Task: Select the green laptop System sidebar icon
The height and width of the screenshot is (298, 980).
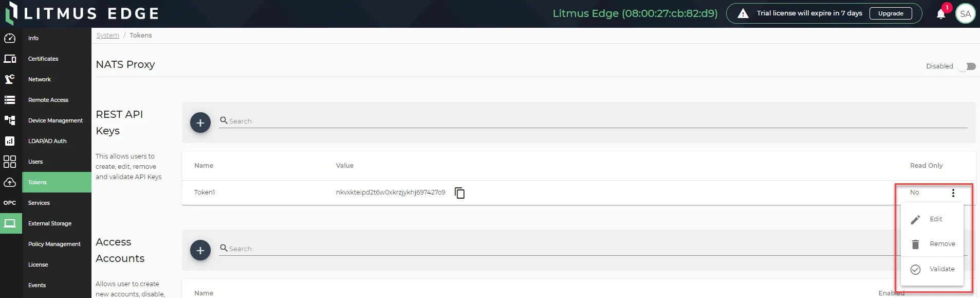Action: click(x=10, y=223)
